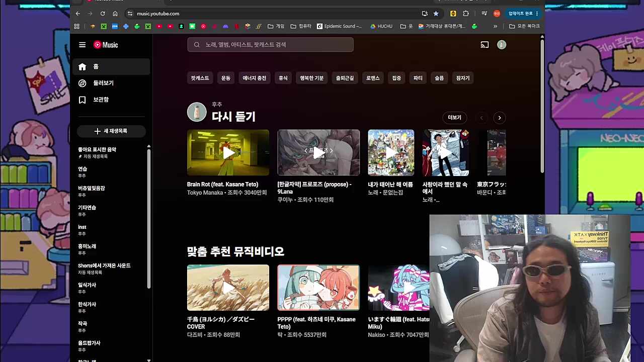644x362 pixels.
Task: Focus the 노래, 앨범, 아티스트 search box
Action: pyautogui.click(x=270, y=45)
